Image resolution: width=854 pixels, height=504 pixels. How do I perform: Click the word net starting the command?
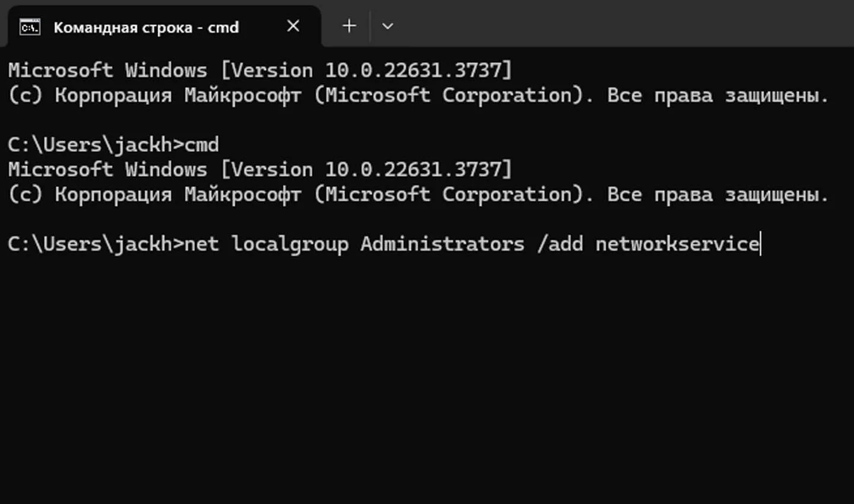[x=202, y=244]
